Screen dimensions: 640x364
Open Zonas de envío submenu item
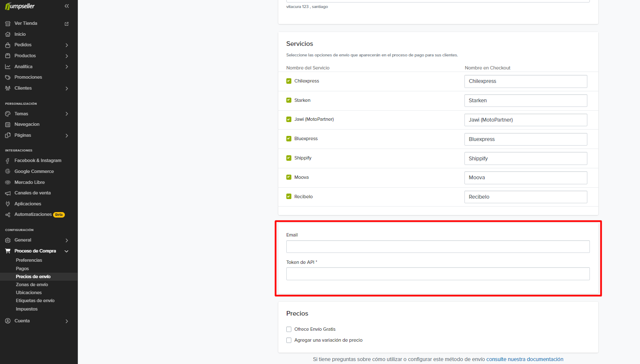click(x=32, y=285)
